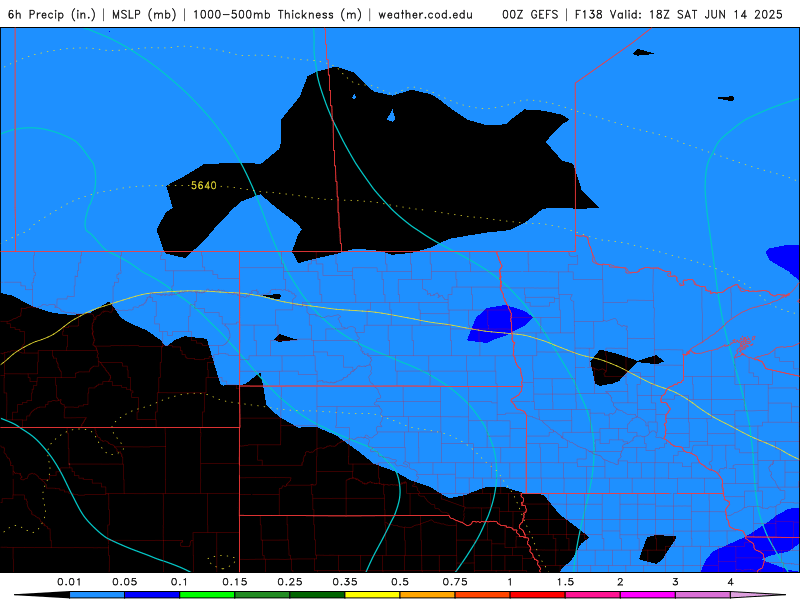The image size is (800, 600).
Task: Click the legend value 4
Action: 731,582
